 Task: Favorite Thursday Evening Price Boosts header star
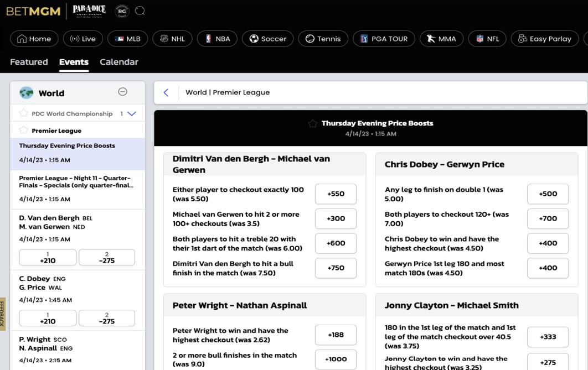312,123
